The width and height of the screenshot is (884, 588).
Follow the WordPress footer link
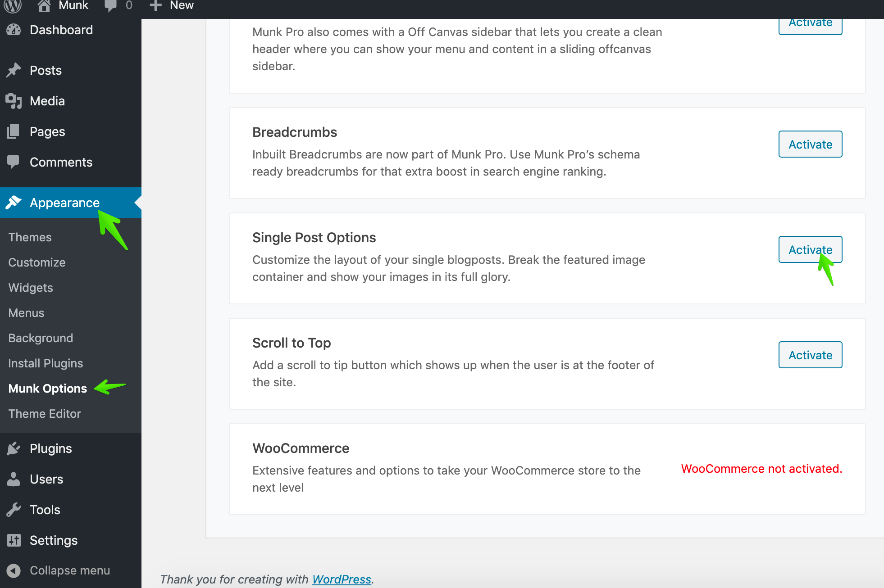[x=342, y=579]
